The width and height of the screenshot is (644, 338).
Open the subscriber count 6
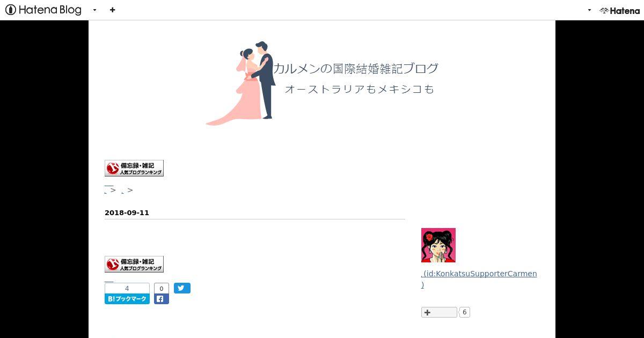tap(464, 312)
